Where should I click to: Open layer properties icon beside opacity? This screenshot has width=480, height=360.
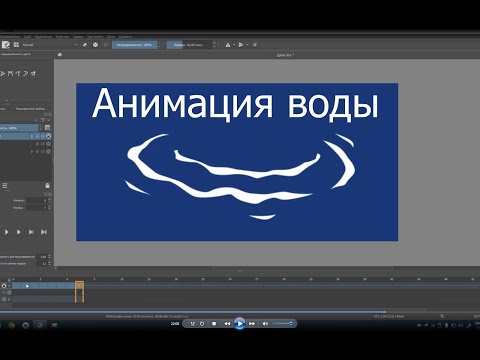(48, 128)
